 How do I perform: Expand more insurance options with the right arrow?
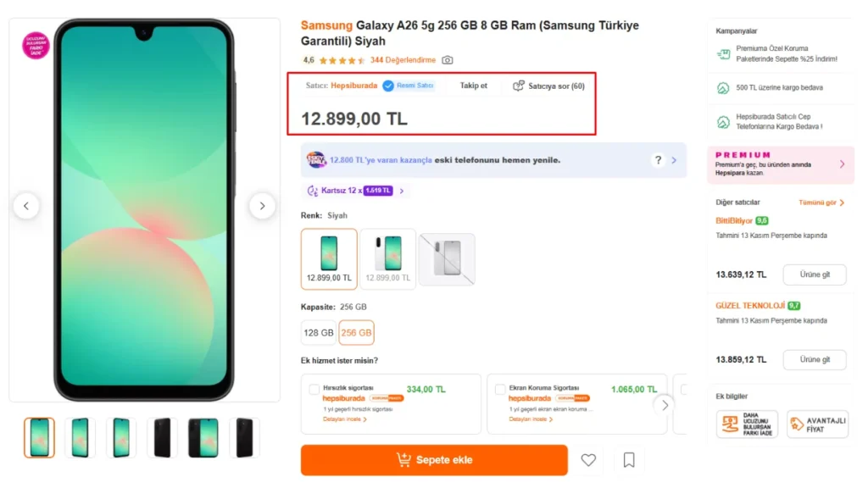665,405
